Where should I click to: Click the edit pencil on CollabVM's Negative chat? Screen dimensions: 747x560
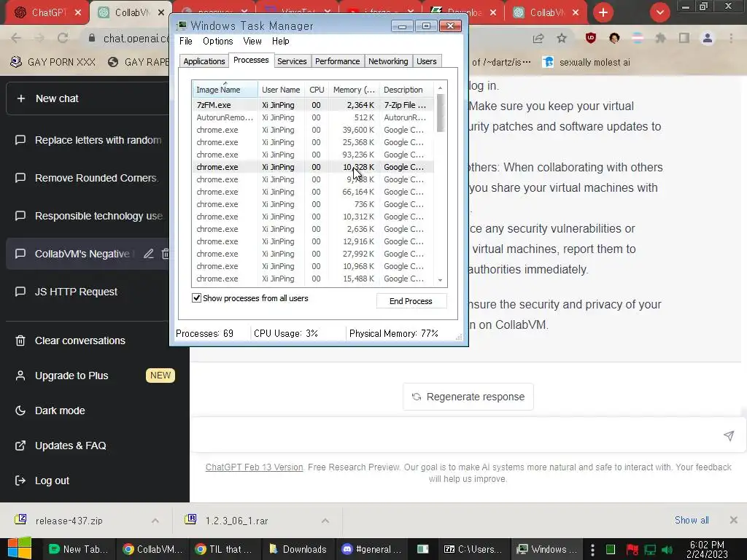(x=149, y=254)
